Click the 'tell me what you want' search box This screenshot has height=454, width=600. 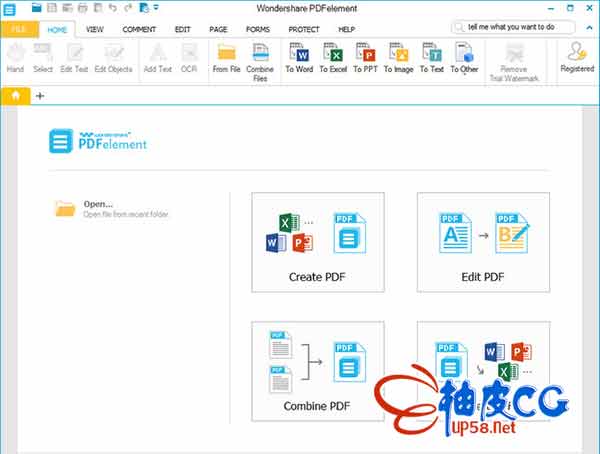tap(516, 27)
